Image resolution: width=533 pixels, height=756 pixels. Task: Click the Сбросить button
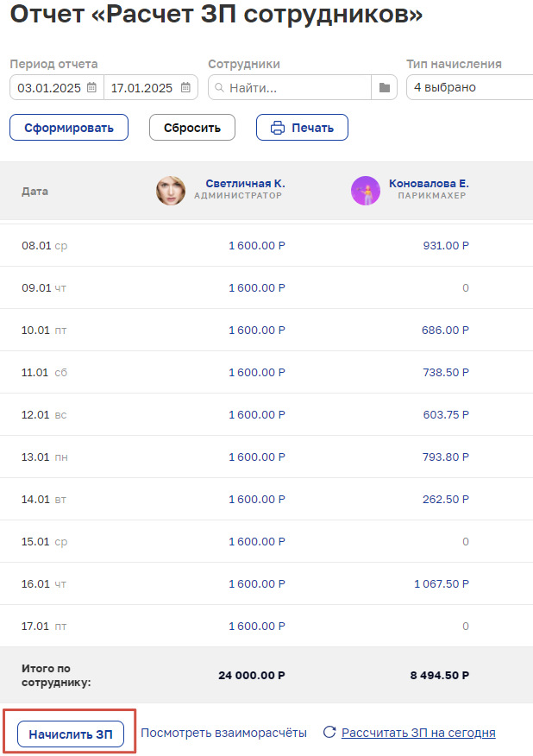192,127
